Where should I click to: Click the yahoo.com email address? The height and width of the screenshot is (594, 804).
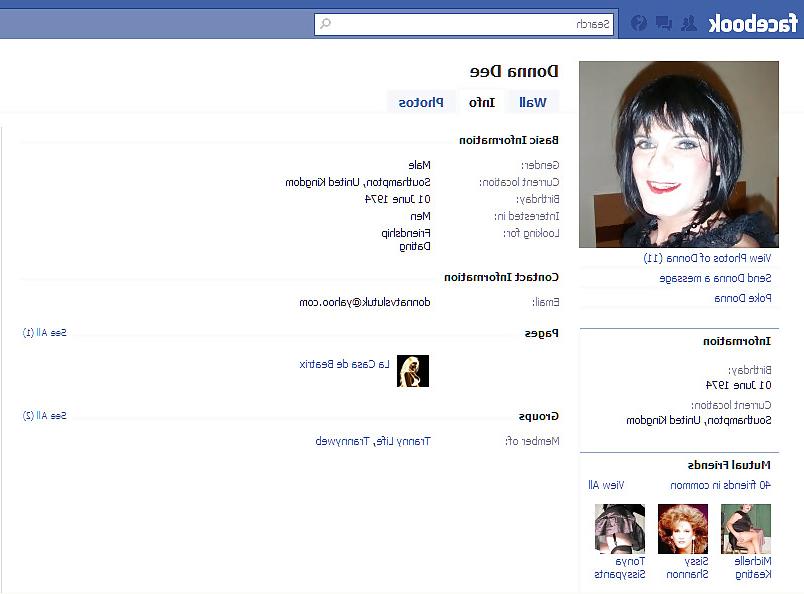pos(365,302)
